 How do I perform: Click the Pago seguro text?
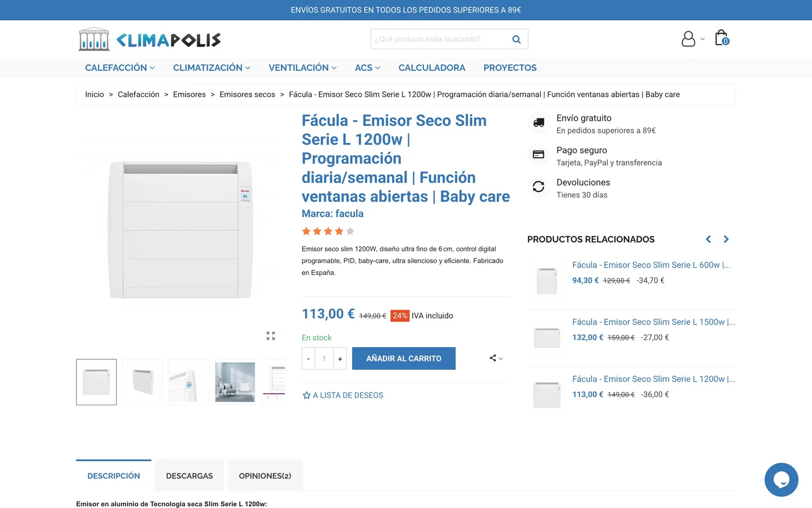pyautogui.click(x=582, y=150)
